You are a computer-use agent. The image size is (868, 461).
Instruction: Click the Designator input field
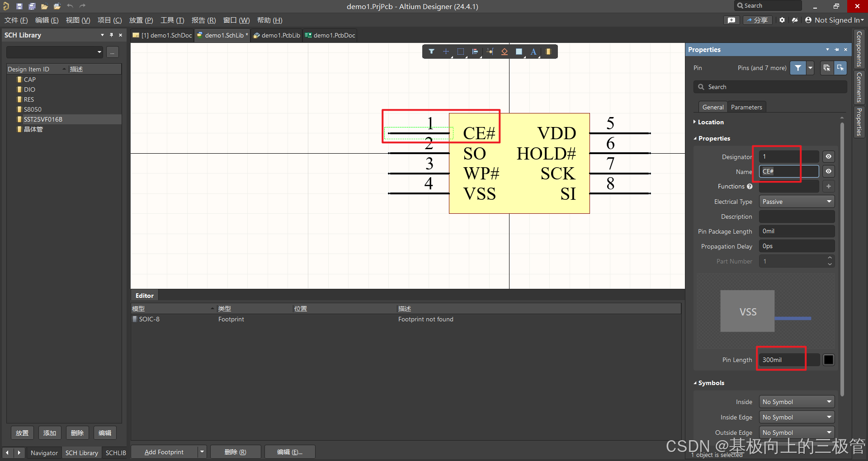(789, 156)
